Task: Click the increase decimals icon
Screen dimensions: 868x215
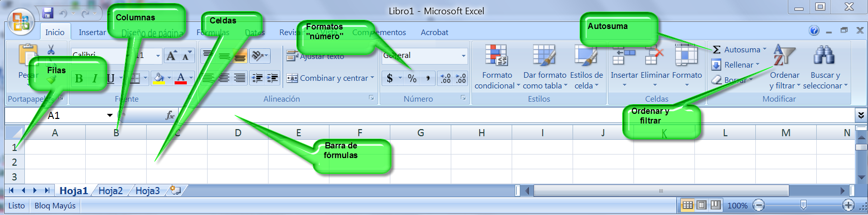Action: (x=446, y=78)
